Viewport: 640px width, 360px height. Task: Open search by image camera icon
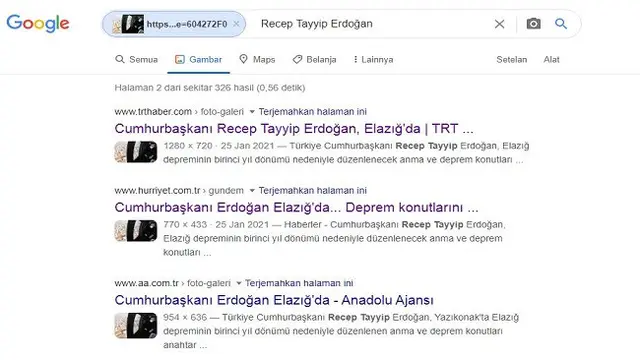[x=533, y=24]
